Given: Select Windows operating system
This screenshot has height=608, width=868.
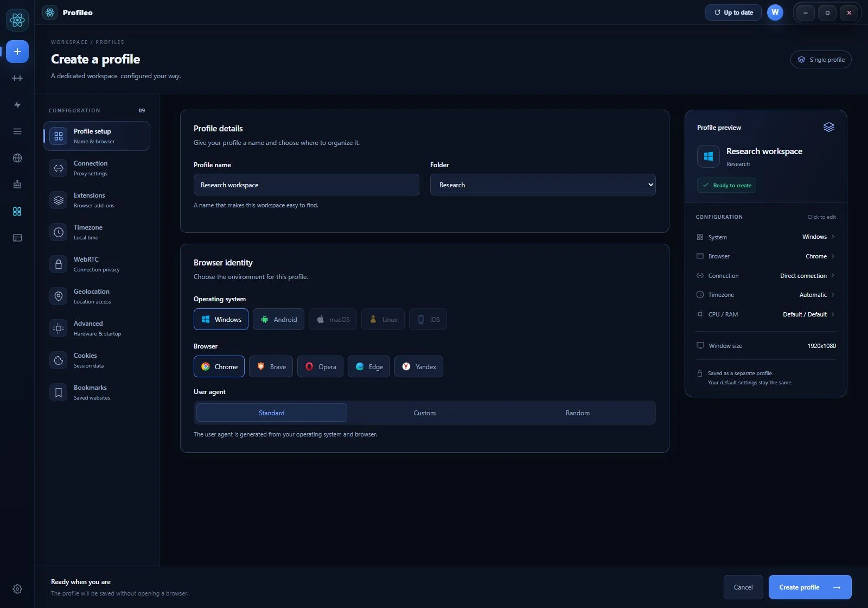Looking at the screenshot, I should (x=221, y=319).
